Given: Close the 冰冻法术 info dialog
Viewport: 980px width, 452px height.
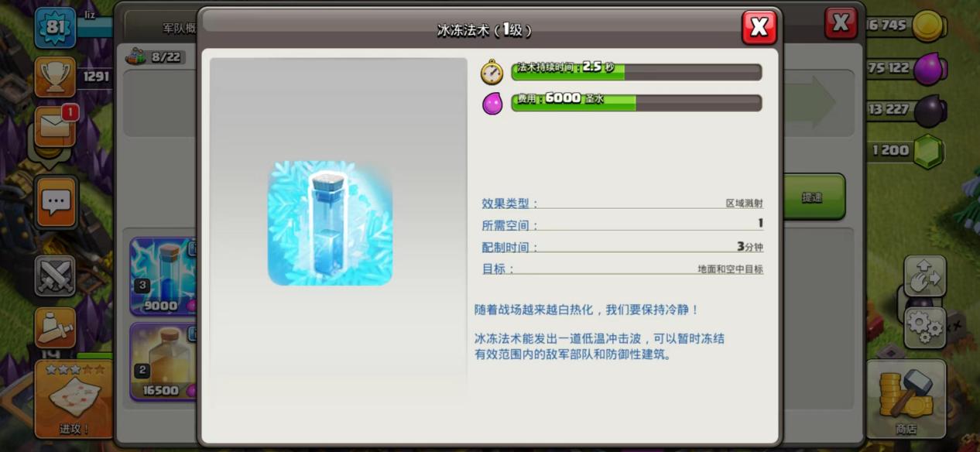Looking at the screenshot, I should [759, 28].
